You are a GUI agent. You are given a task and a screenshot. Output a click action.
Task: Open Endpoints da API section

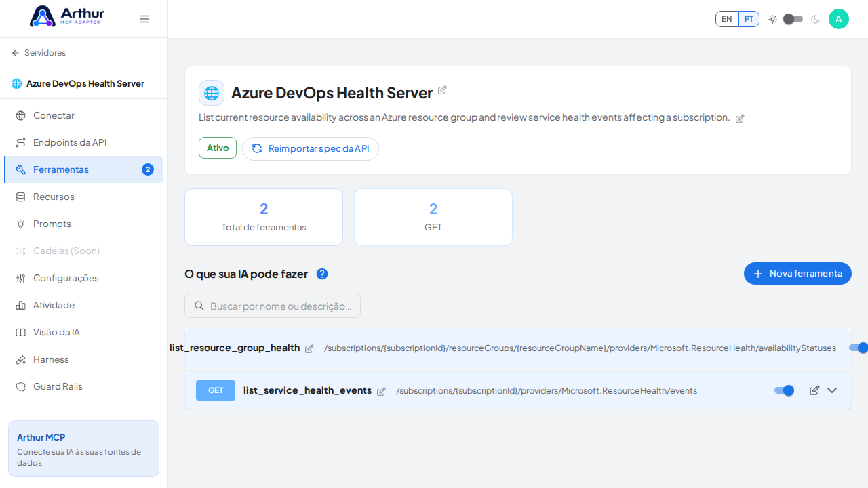click(83, 142)
